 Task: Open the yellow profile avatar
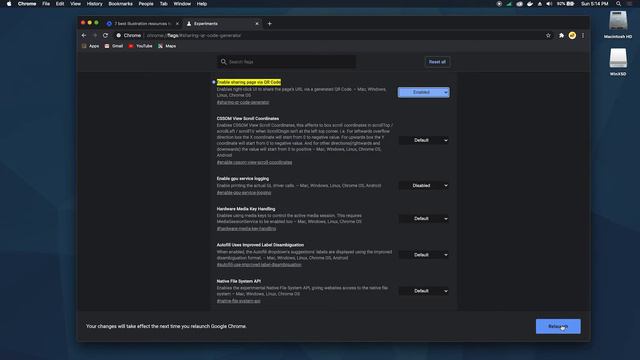click(572, 36)
